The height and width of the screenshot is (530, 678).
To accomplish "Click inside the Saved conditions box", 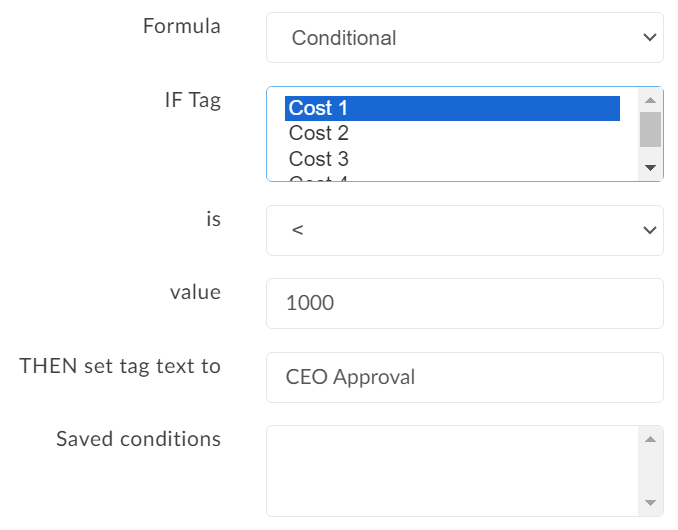I will 450,470.
